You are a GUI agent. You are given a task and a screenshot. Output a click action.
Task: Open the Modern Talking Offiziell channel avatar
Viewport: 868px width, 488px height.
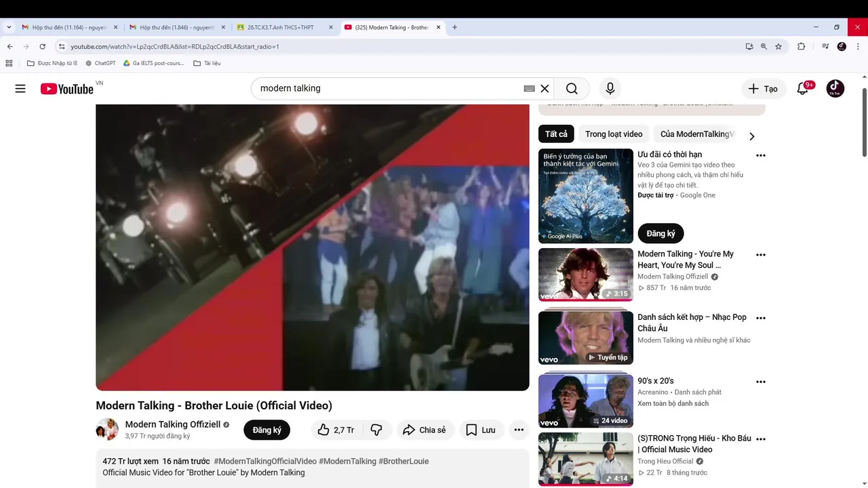107,430
